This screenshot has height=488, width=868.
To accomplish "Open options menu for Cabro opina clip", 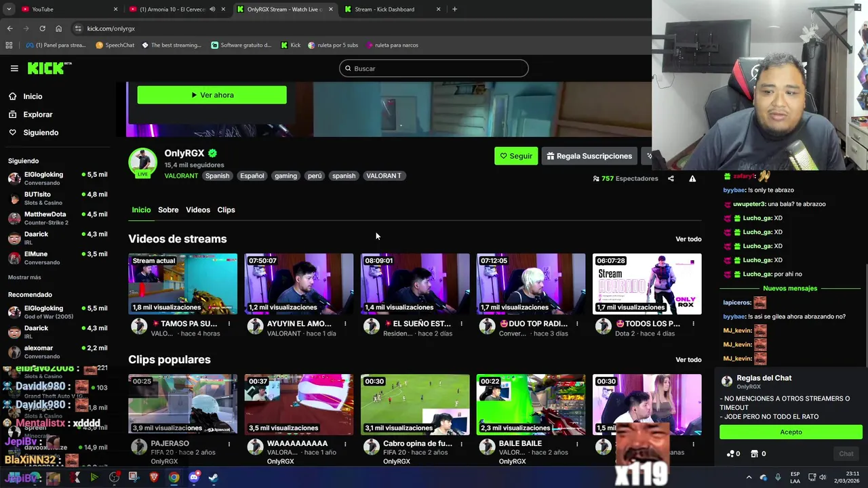I will tap(461, 445).
